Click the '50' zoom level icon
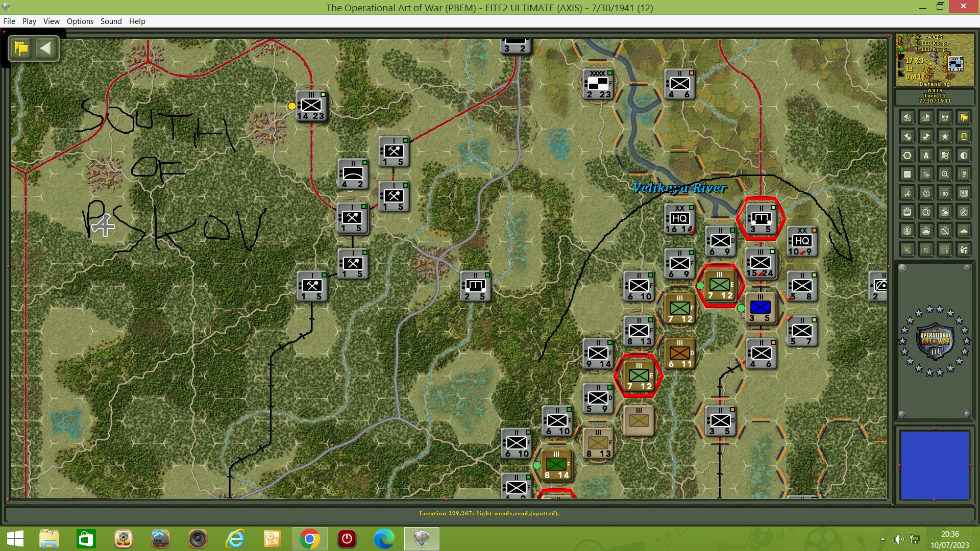The height and width of the screenshot is (551, 980). point(945,193)
